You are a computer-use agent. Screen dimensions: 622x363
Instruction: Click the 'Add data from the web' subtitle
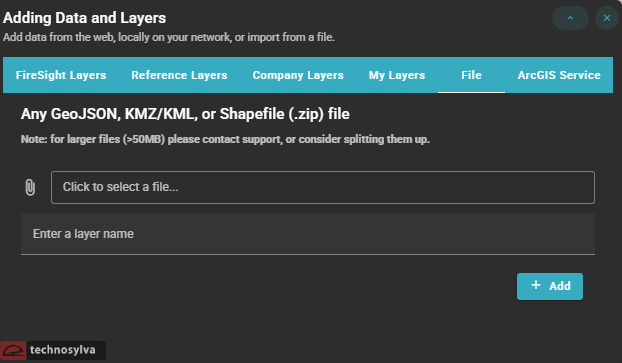[169, 37]
